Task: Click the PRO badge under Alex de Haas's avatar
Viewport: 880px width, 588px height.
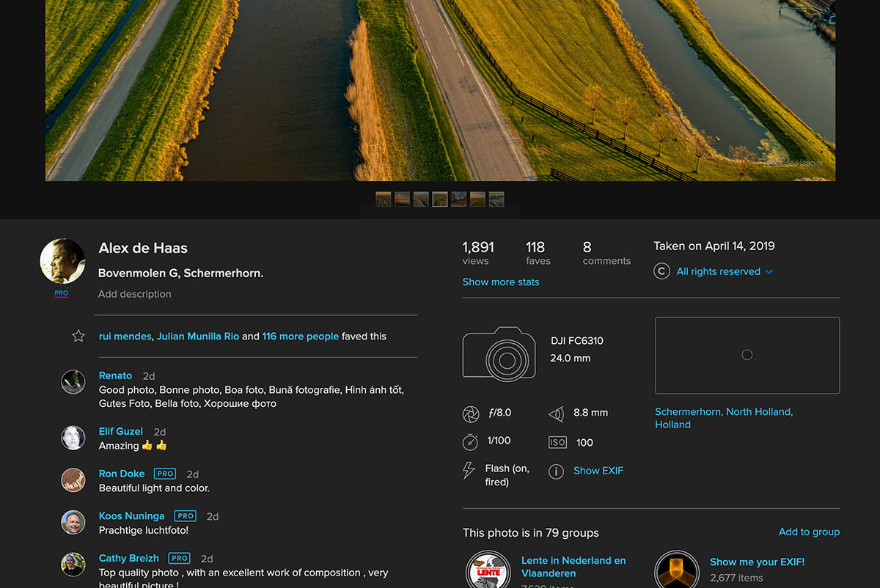Action: coord(62,293)
